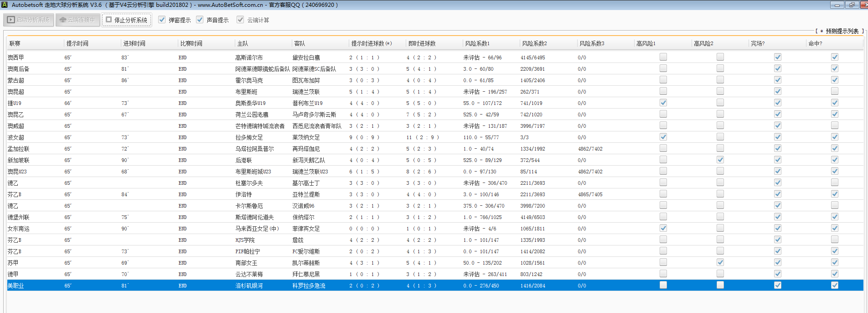Sort by the 联赛 column header
The height and width of the screenshot is (313, 868).
[x=15, y=43]
